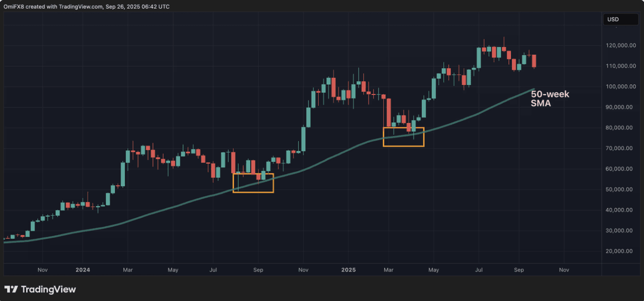644x301 pixels.
Task: Click the TradingView logo icon
Action: [x=11, y=290]
